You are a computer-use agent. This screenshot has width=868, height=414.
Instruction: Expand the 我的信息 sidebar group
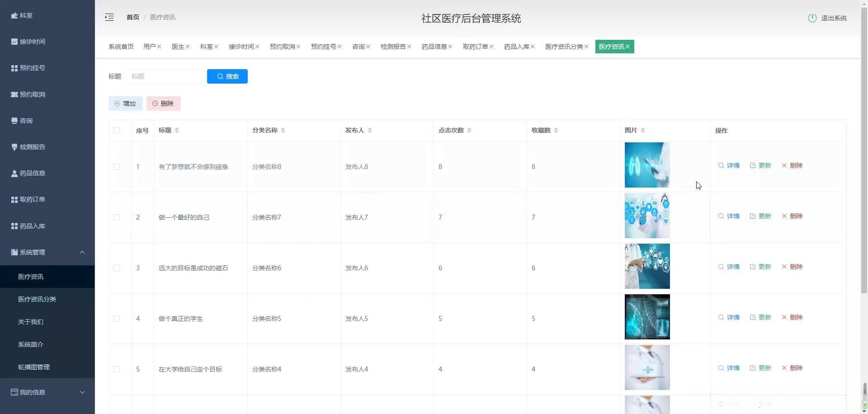82,392
